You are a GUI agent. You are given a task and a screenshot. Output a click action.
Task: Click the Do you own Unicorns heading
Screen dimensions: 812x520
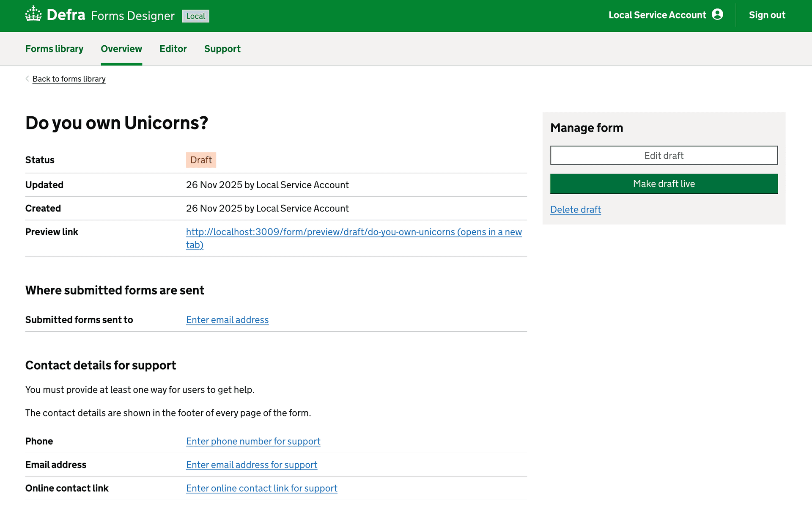coord(117,123)
